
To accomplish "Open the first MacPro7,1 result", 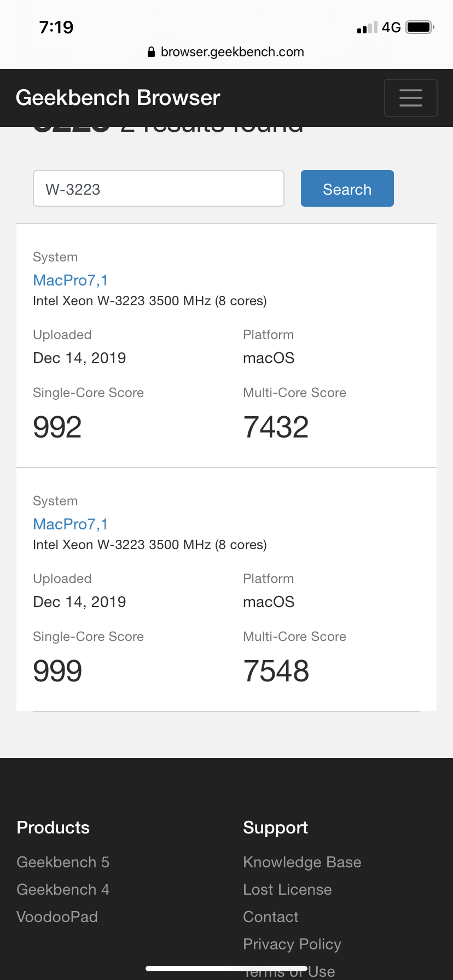I will [71, 280].
